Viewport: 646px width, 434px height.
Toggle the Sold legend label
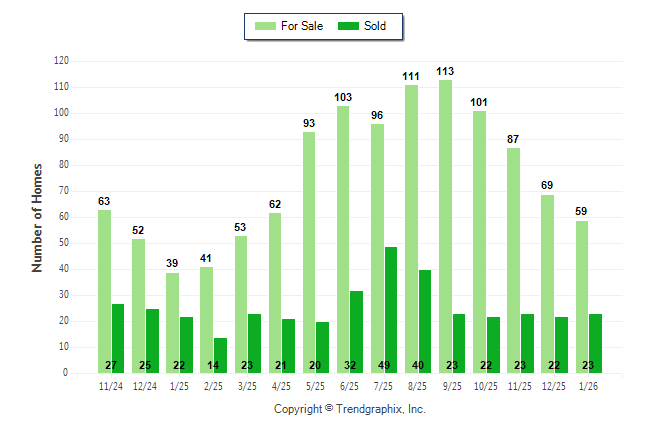(377, 26)
